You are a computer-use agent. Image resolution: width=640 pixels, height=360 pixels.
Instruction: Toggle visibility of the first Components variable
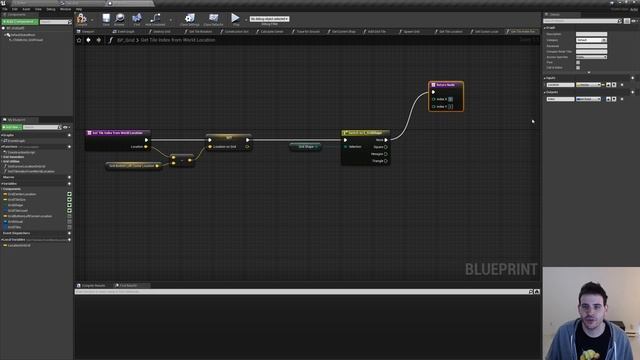tap(69, 194)
